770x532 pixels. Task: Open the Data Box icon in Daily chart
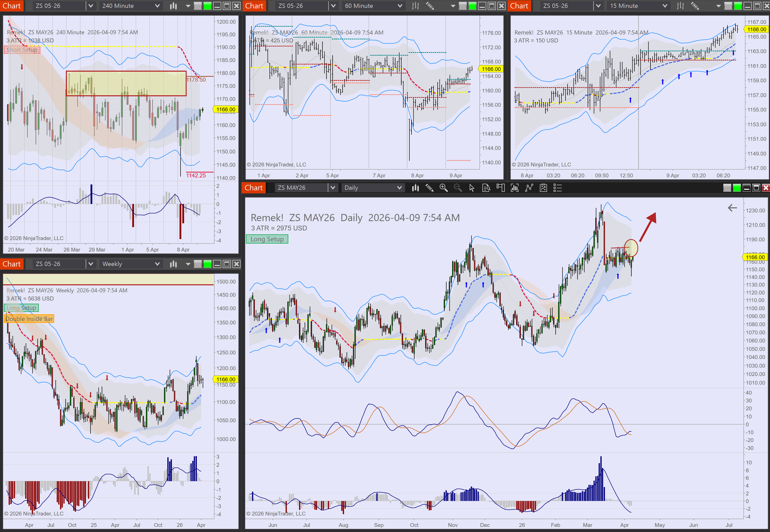click(486, 188)
